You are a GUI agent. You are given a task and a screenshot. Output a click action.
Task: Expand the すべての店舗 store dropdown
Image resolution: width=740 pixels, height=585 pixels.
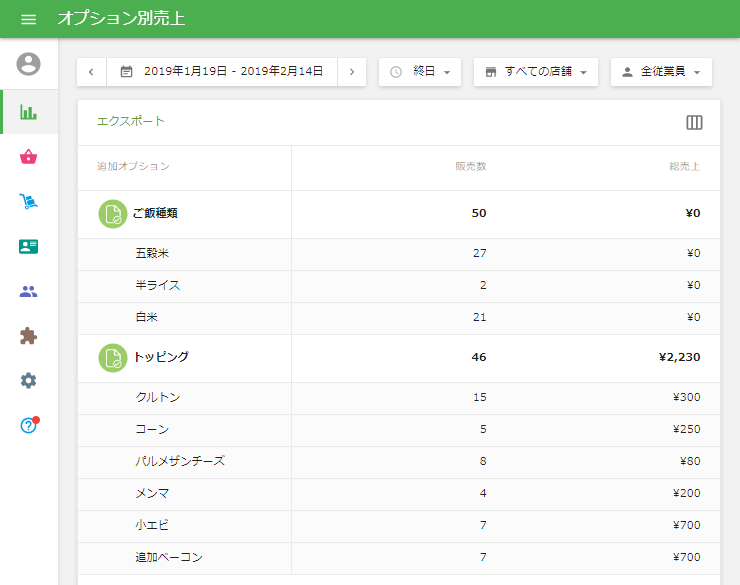[x=535, y=72]
